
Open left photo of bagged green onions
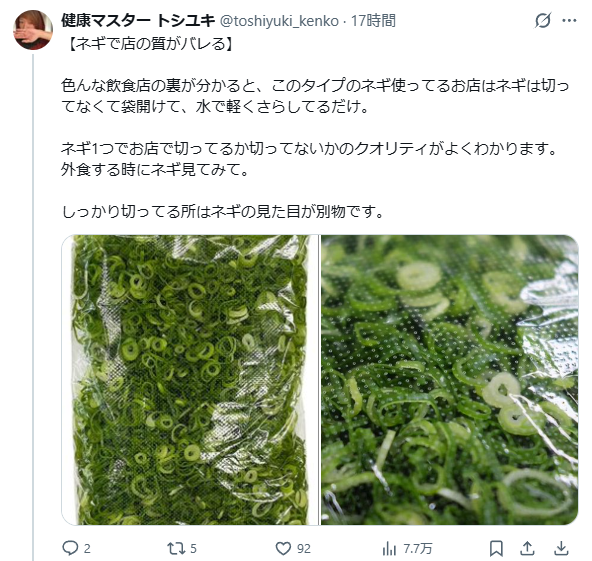tap(190, 380)
